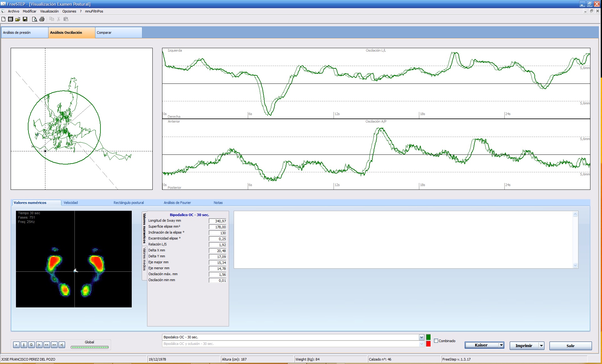Image resolution: width=602 pixels, height=364 pixels.
Task: Click the Copy toolbar icon
Action: point(52,19)
